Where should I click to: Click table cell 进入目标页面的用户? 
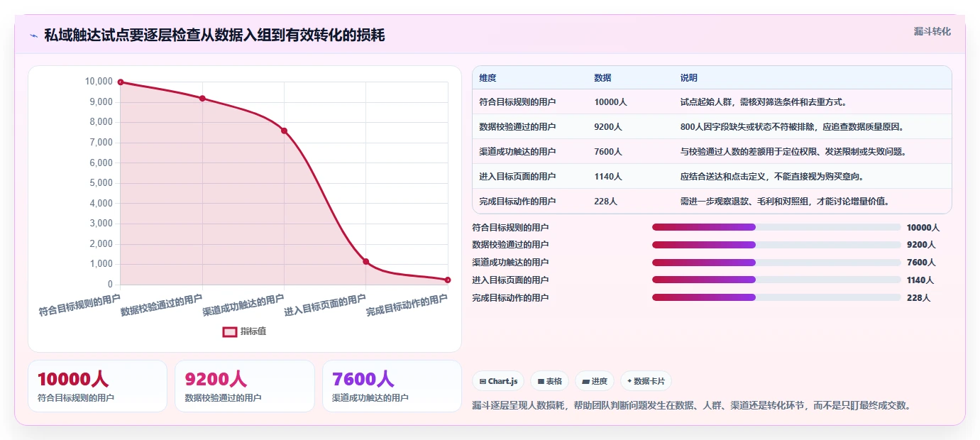pyautogui.click(x=517, y=177)
